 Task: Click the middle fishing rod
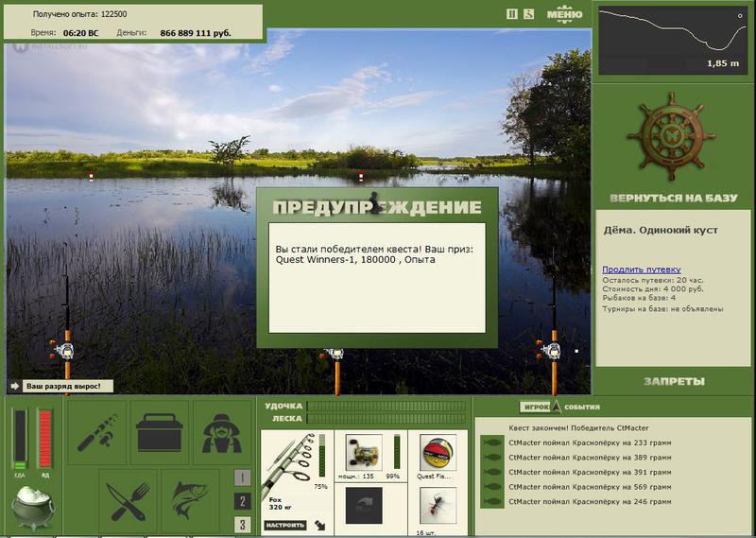pos(336,370)
